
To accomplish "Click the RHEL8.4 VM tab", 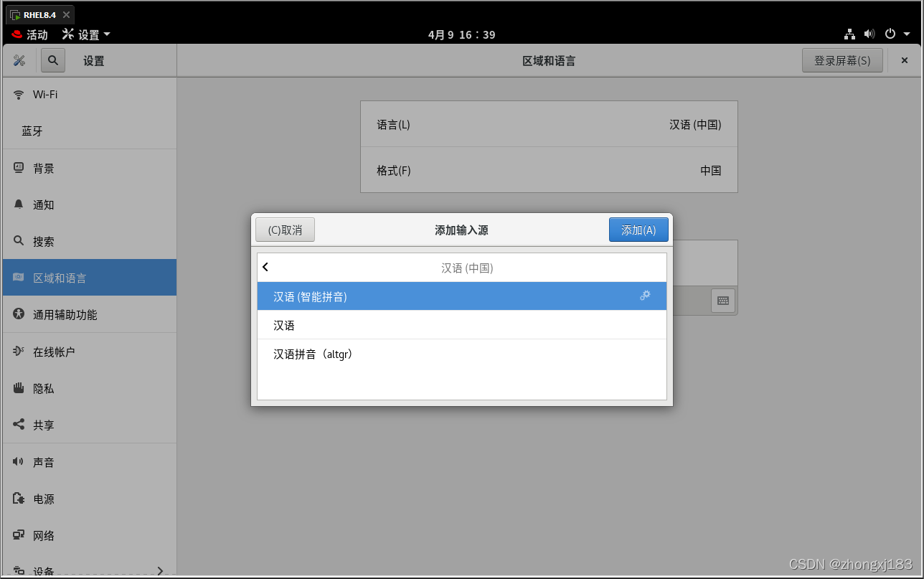I will click(39, 14).
